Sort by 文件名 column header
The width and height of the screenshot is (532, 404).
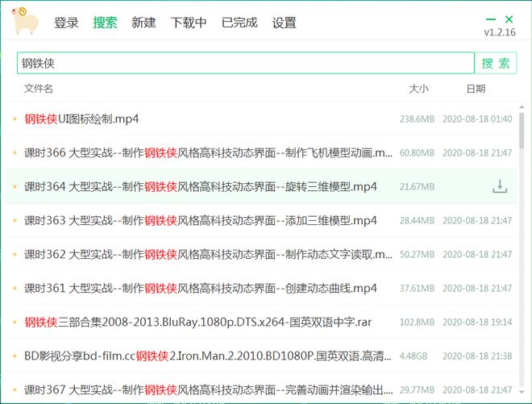click(x=39, y=89)
